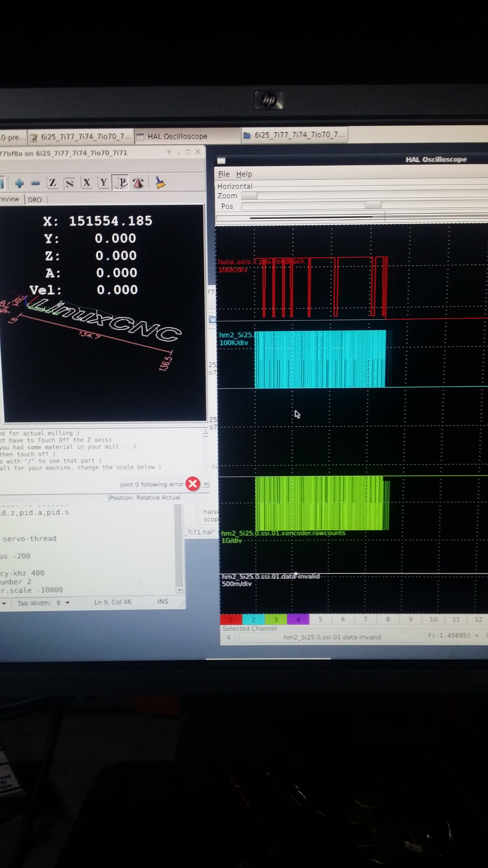The height and width of the screenshot is (868, 488).
Task: Select the X view icon
Action: pos(86,183)
